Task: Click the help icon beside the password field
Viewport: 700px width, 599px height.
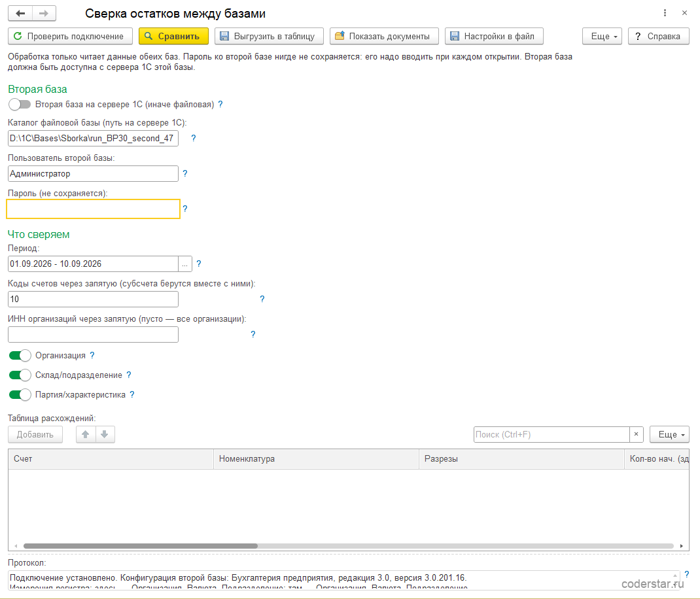Action: pyautogui.click(x=185, y=209)
